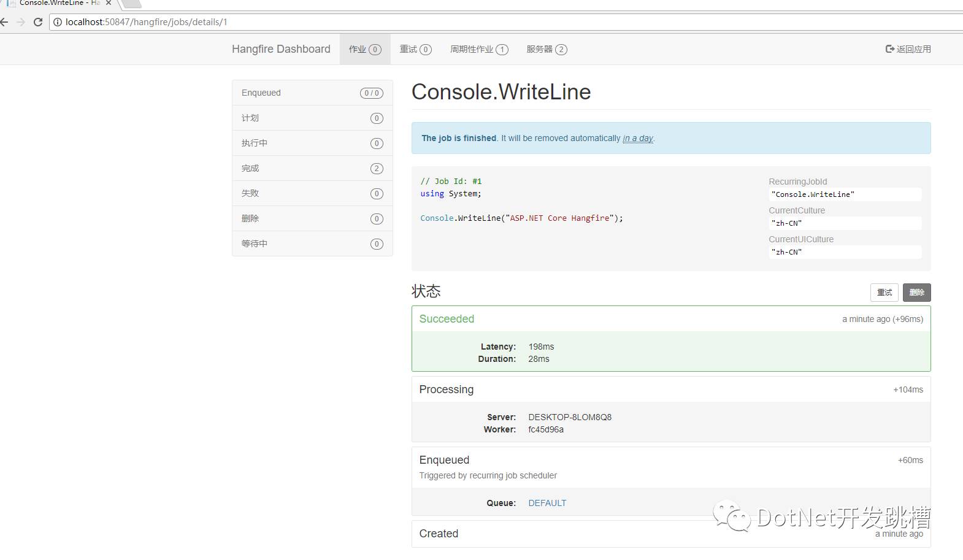
Task: Select Enqueued in the sidebar
Action: coord(312,93)
